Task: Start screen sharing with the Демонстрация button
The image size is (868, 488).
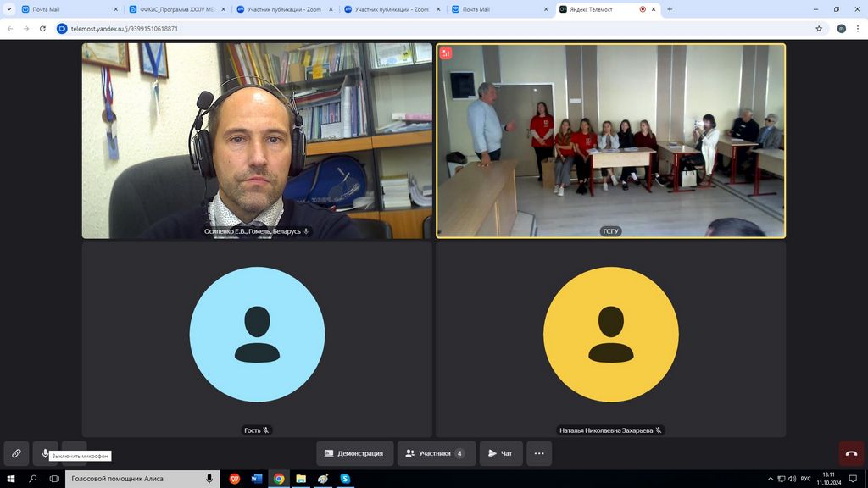Action: [355, 453]
